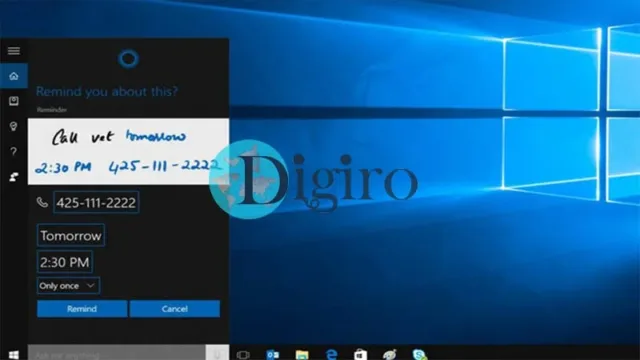This screenshot has width=640, height=360.
Task: Open the Cortana hamburger menu
Action: [x=13, y=51]
